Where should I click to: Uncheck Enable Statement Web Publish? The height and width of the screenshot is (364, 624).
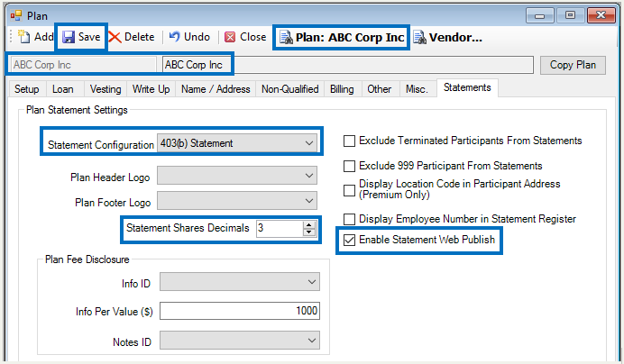click(x=349, y=240)
